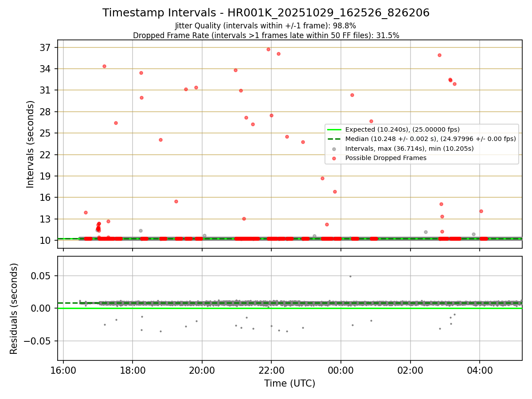Click the solid green Expected legend line
Image resolution: width=532 pixels, height=399 pixels.
(334, 129)
